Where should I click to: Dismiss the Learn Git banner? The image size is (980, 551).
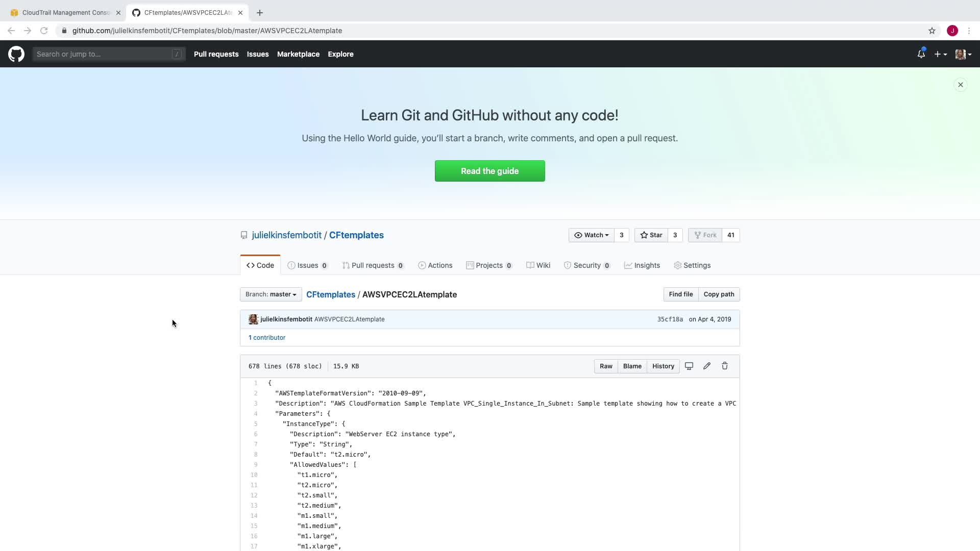tap(961, 85)
